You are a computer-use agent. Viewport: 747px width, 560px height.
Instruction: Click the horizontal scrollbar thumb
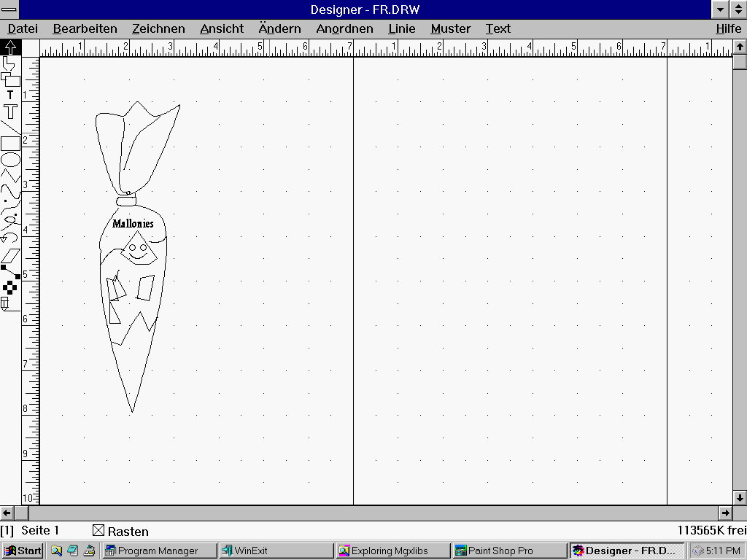pos(21,513)
